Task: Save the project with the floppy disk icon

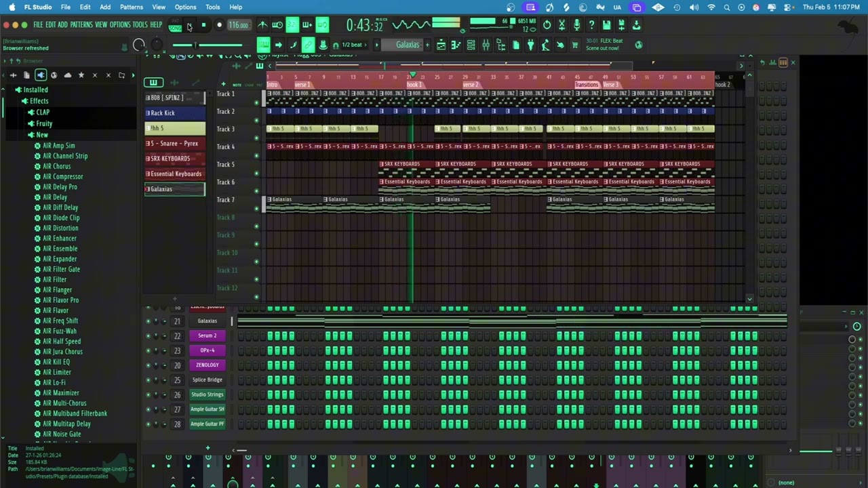Action: coord(606,25)
